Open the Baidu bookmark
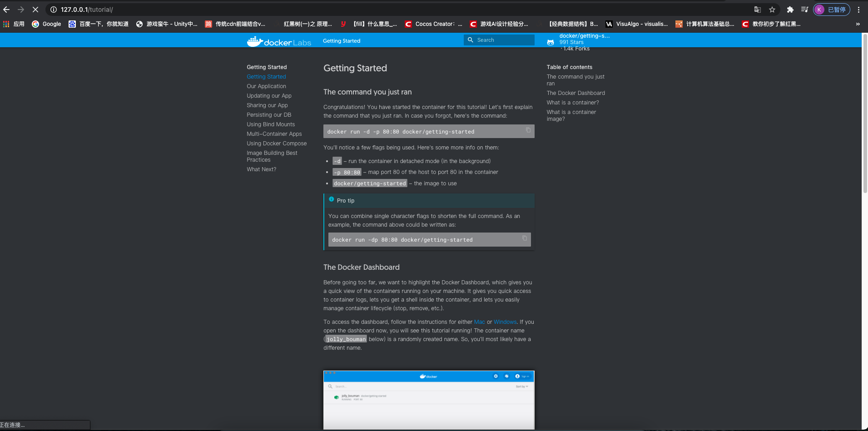Viewport: 868px width, 431px height. coord(99,24)
